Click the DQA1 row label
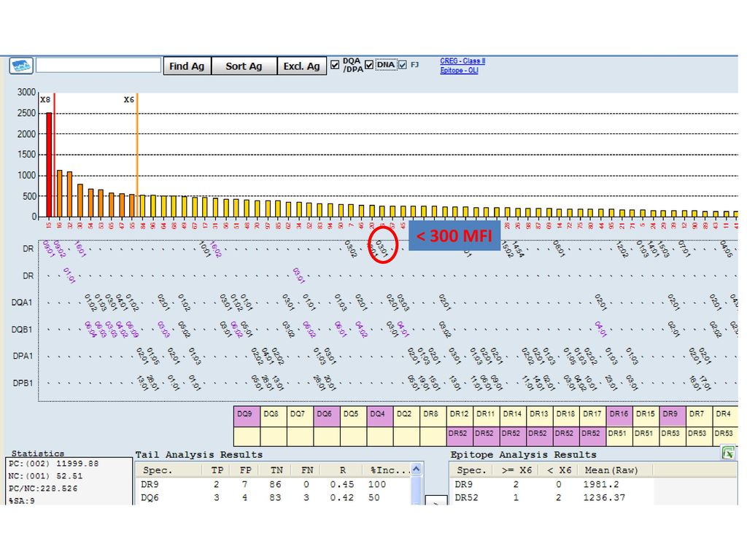The image size is (747, 560). [x=22, y=303]
